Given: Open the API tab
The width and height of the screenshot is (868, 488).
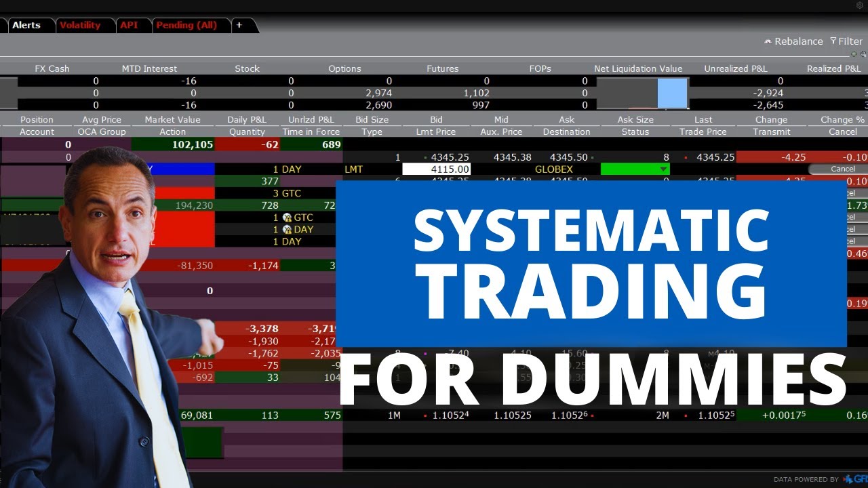Looking at the screenshot, I should coord(129,25).
